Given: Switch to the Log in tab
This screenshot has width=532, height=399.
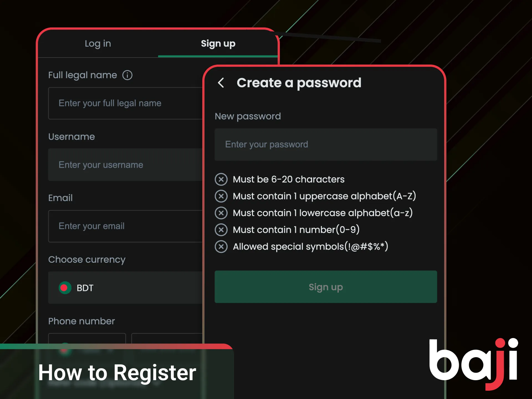Looking at the screenshot, I should 98,43.
